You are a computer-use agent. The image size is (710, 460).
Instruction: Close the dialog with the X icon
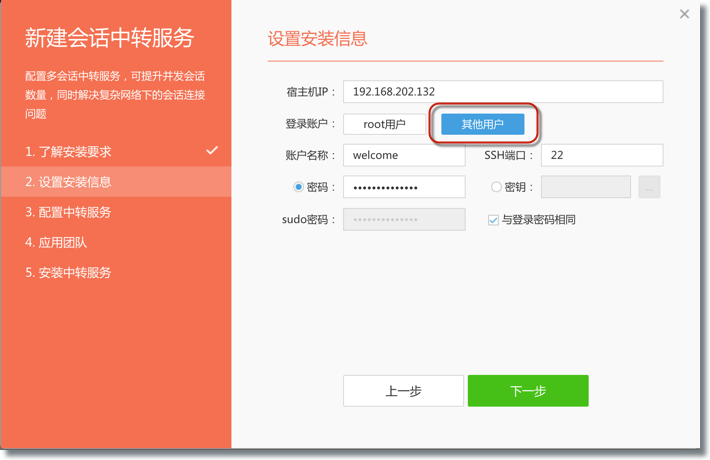(684, 14)
